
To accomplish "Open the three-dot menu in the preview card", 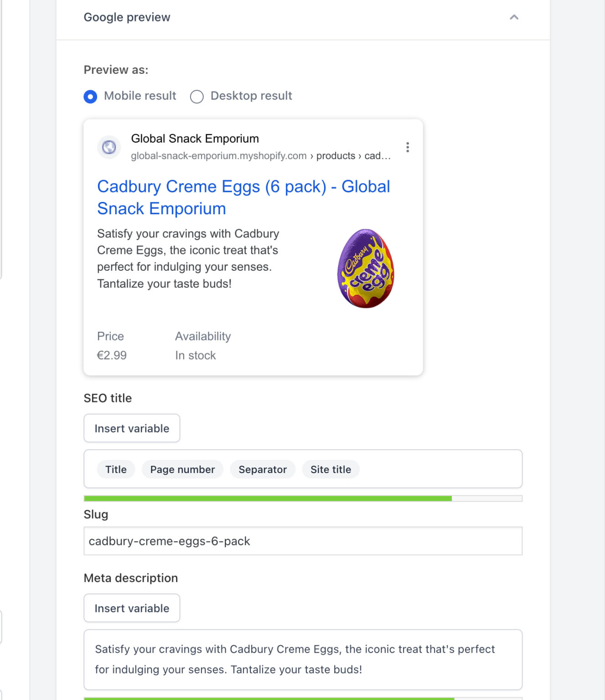I will (x=408, y=147).
